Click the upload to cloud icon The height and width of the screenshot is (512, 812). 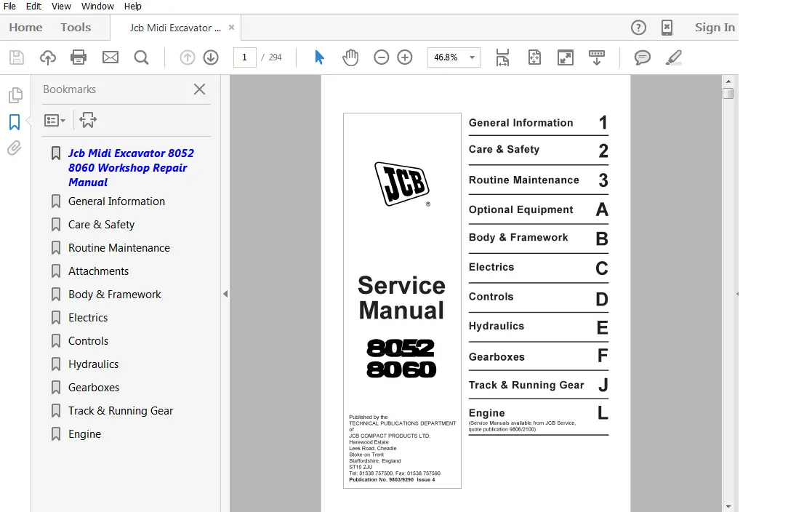[x=48, y=57]
